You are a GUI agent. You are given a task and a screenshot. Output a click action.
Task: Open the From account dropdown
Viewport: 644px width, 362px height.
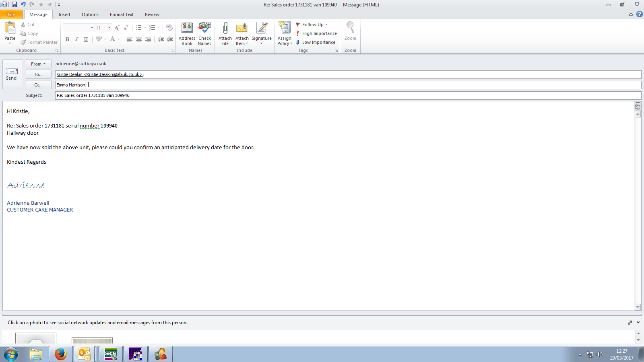[39, 64]
